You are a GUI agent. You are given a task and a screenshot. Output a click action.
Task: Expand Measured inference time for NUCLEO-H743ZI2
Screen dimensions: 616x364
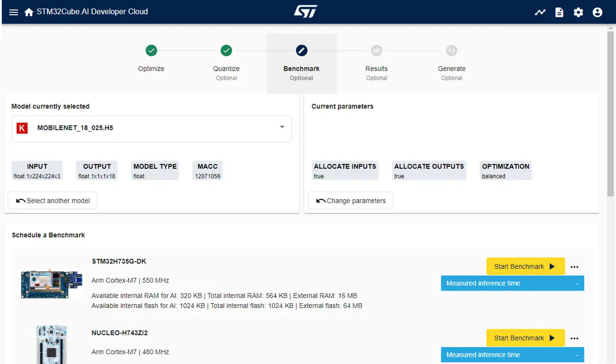[513, 355]
